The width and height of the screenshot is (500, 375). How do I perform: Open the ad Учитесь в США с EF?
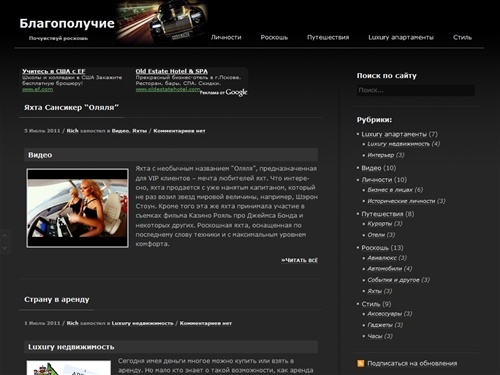click(x=54, y=71)
